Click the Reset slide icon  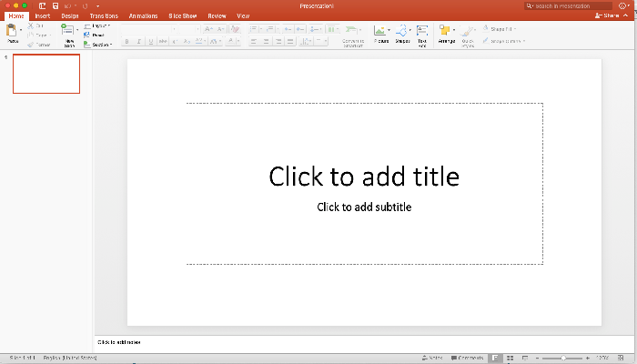[86, 35]
